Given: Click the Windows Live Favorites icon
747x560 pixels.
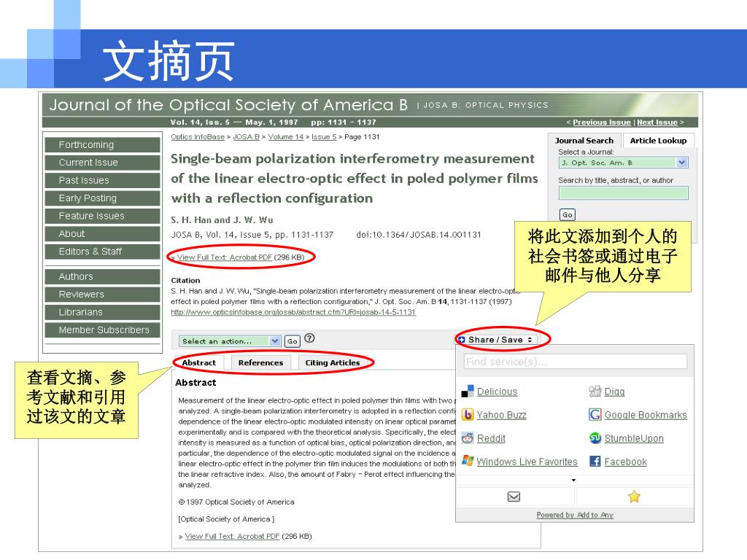Looking at the screenshot, I should pyautogui.click(x=468, y=461).
